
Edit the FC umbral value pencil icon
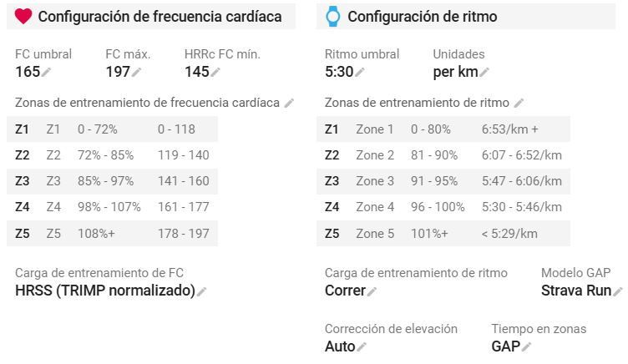tap(46, 72)
